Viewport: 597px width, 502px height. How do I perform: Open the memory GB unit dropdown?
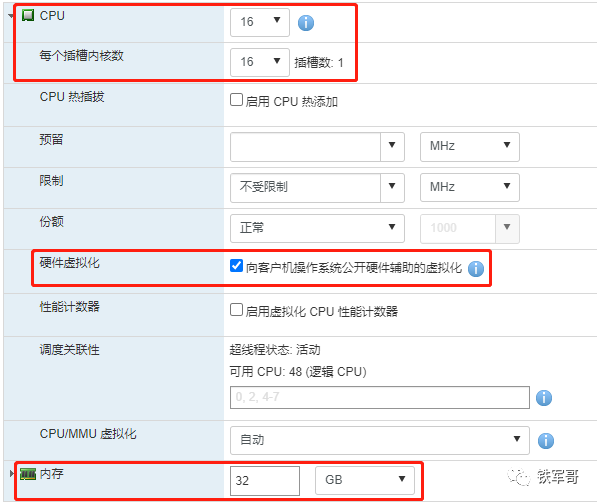coord(365,480)
